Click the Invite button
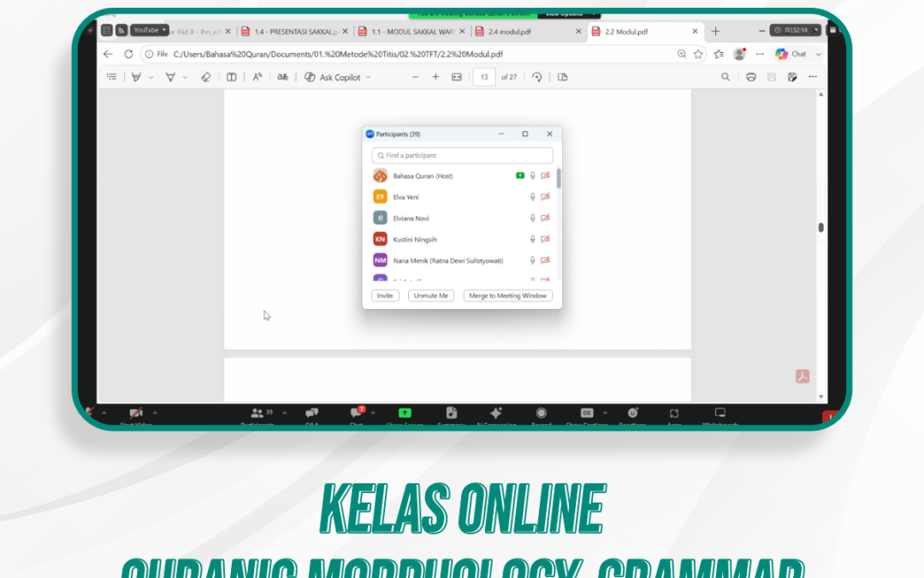The height and width of the screenshot is (578, 924). click(x=385, y=295)
